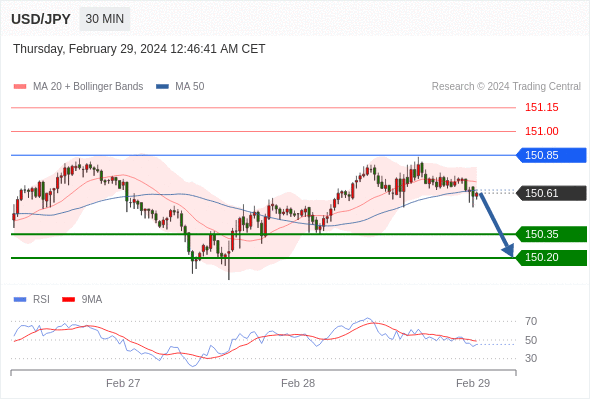Click the RSI 70 axis value
590x400 pixels.
pyautogui.click(x=531, y=321)
